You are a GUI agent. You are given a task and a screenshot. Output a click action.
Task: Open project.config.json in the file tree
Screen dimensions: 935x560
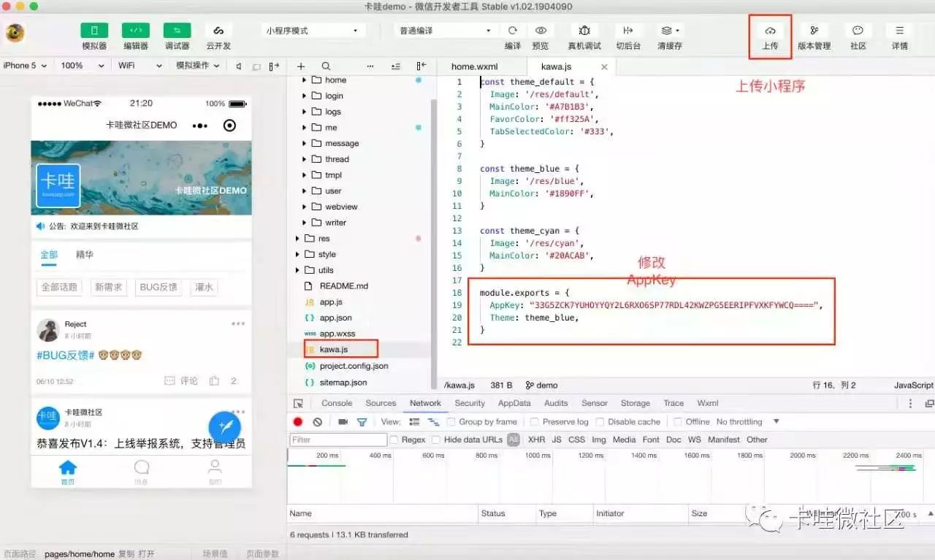(354, 366)
